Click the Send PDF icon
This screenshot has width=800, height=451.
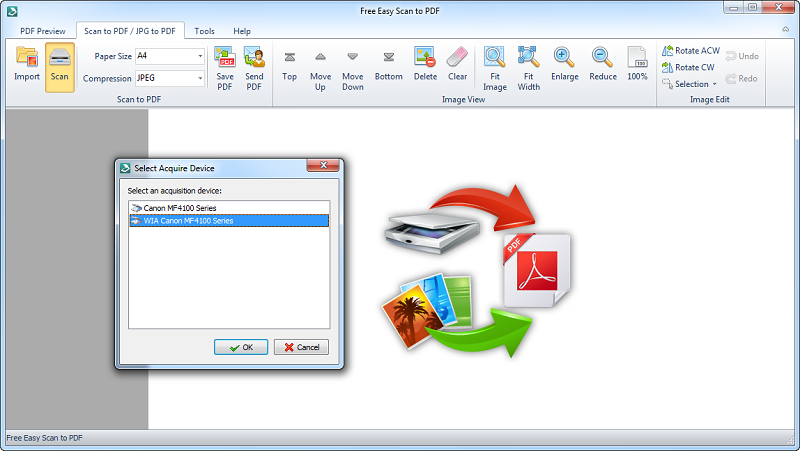pyautogui.click(x=254, y=67)
